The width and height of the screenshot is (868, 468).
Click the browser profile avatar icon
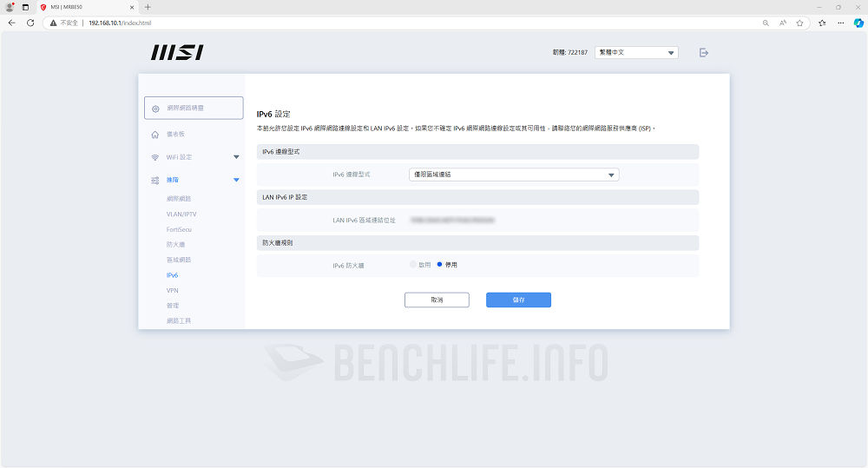(10, 7)
